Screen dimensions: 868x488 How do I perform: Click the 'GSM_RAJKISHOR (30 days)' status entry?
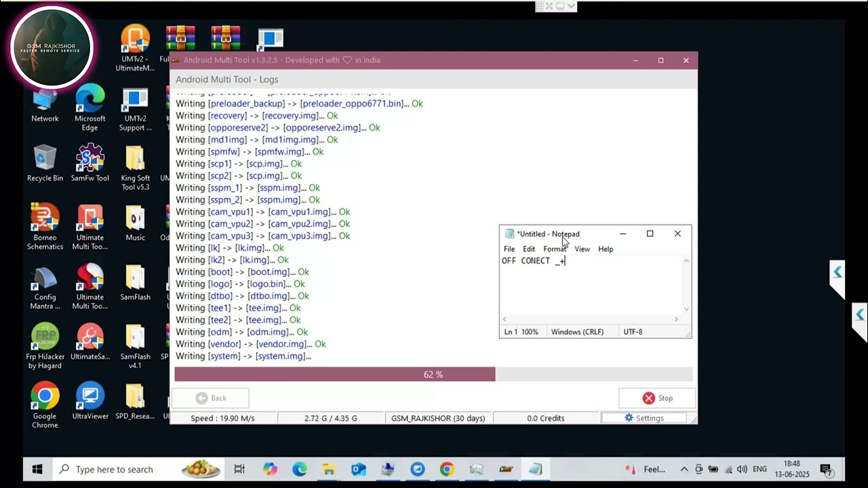438,418
